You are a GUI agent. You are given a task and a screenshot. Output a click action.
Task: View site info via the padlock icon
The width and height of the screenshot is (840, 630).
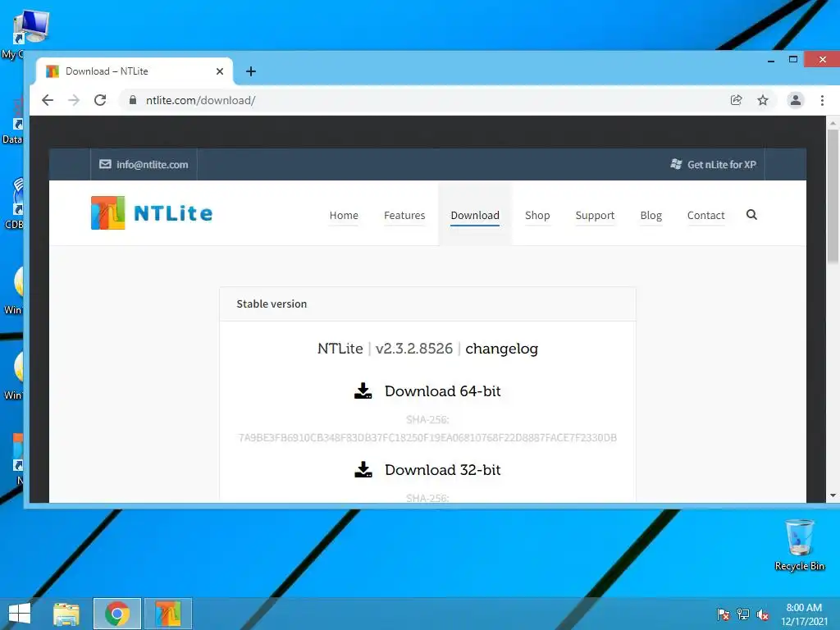pos(133,100)
